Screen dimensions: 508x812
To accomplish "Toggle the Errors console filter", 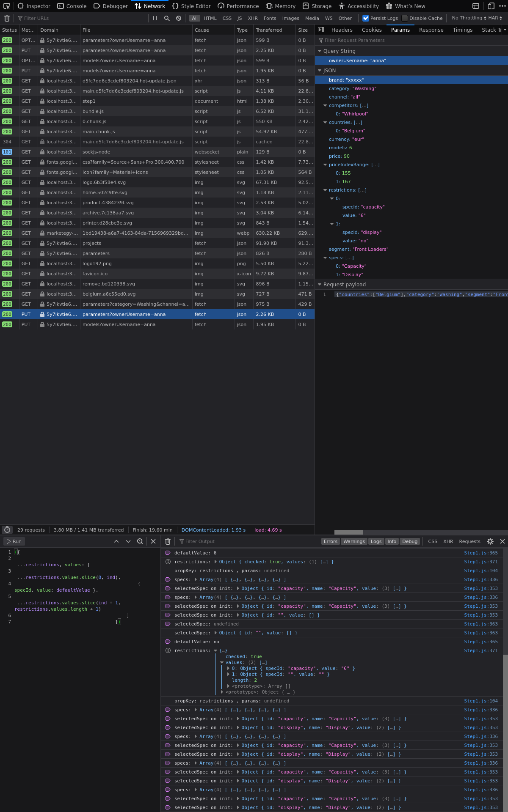I will [330, 541].
